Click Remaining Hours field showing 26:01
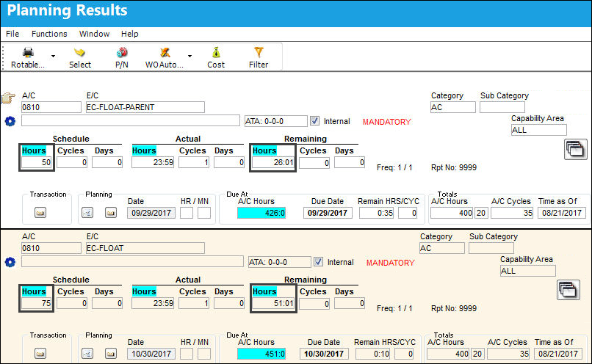This screenshot has width=592, height=364. coord(273,162)
